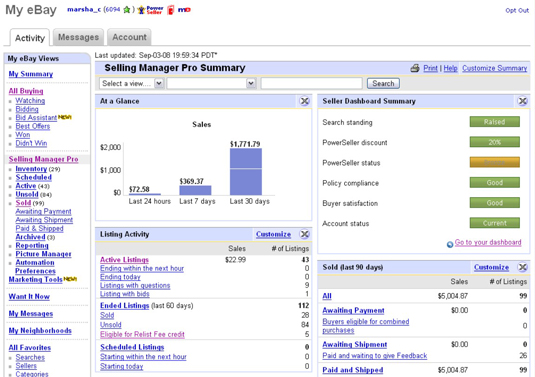Open Eligible for Relist Fee credit
This screenshot has width=535, height=377.
click(x=142, y=334)
